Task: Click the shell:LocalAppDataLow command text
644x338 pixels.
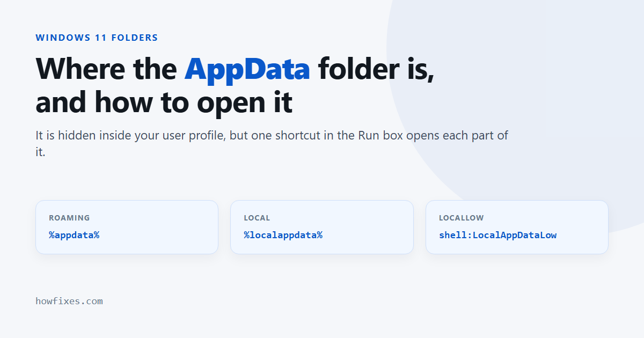Action: coord(497,235)
